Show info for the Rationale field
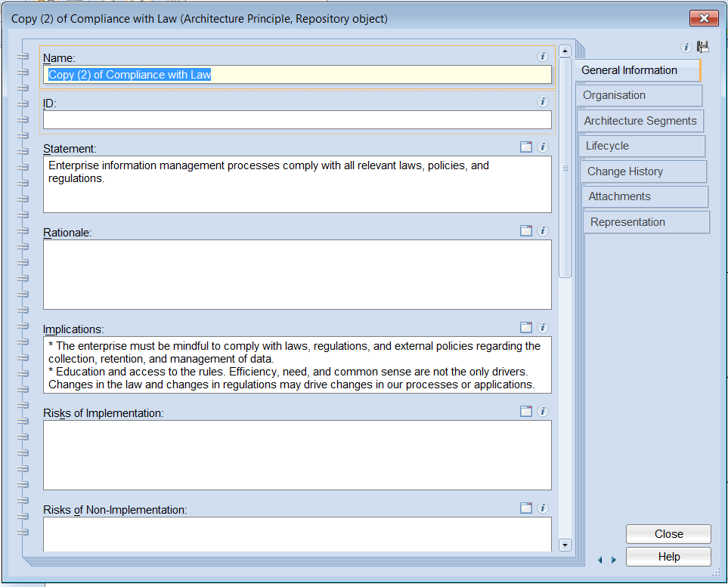 click(542, 230)
